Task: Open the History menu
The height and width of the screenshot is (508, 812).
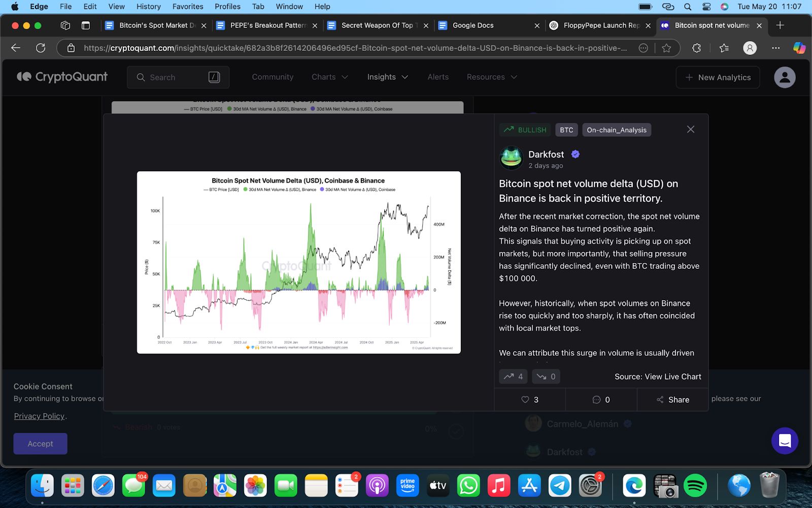Action: coord(148,7)
